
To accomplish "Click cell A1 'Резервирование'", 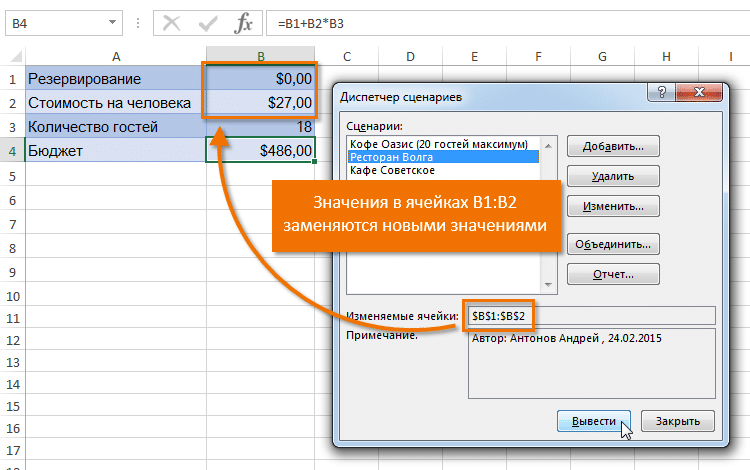I will (116, 78).
